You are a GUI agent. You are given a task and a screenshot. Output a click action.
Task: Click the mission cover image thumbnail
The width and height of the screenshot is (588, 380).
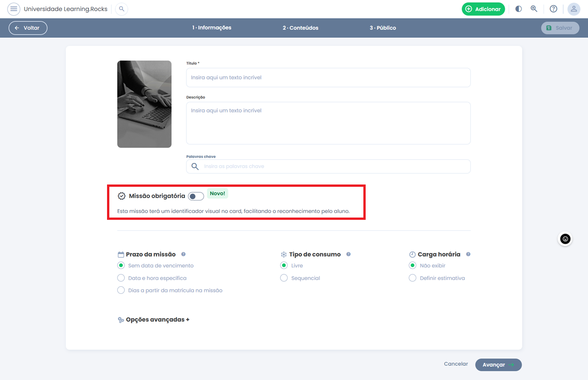click(x=144, y=104)
